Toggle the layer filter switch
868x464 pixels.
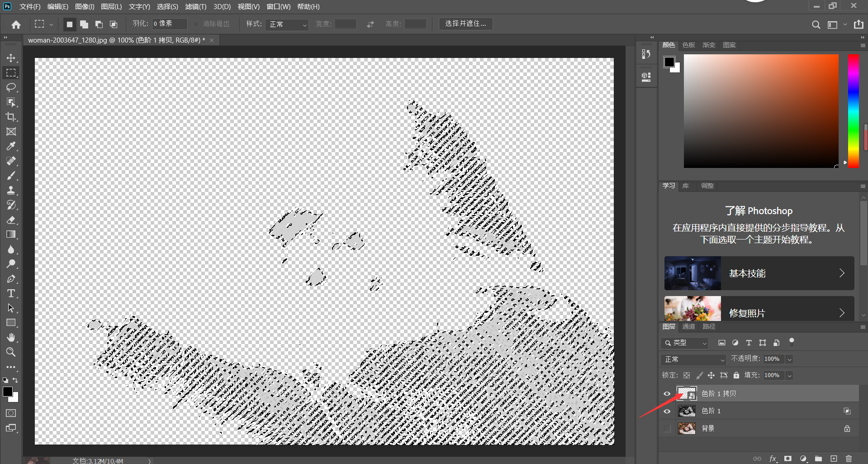tap(792, 342)
